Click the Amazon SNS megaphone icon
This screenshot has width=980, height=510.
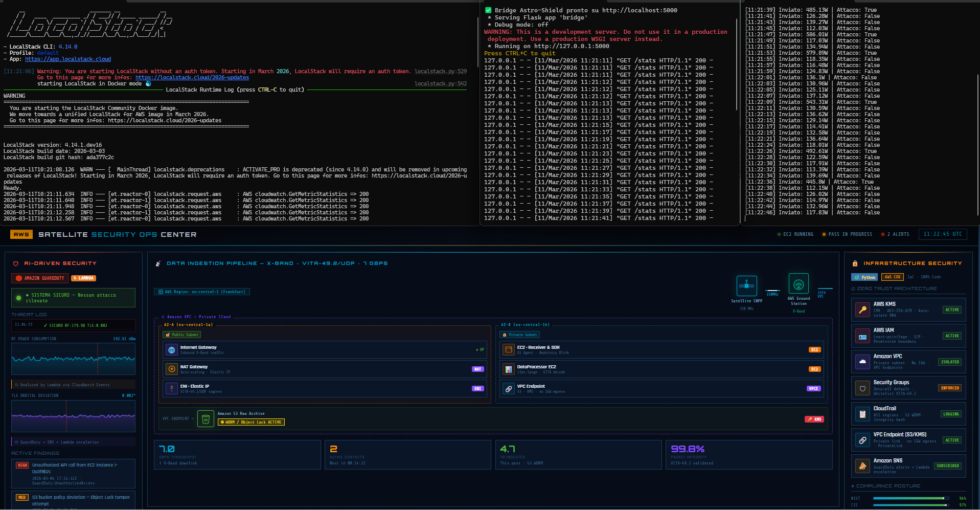coord(862,466)
